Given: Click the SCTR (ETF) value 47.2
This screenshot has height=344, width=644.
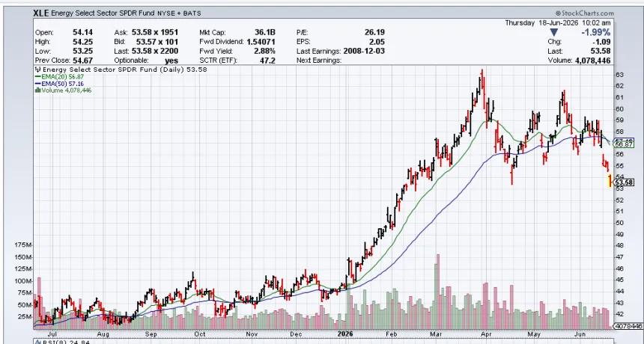Looking at the screenshot, I should pyautogui.click(x=268, y=61).
